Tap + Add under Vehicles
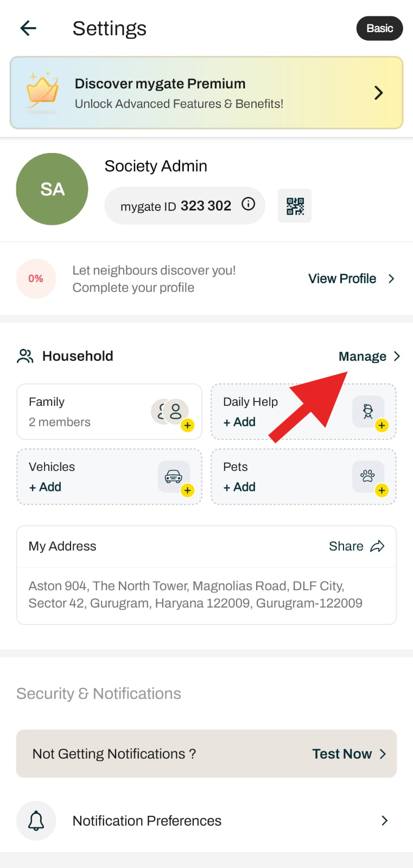This screenshot has width=413, height=868. pyautogui.click(x=45, y=487)
